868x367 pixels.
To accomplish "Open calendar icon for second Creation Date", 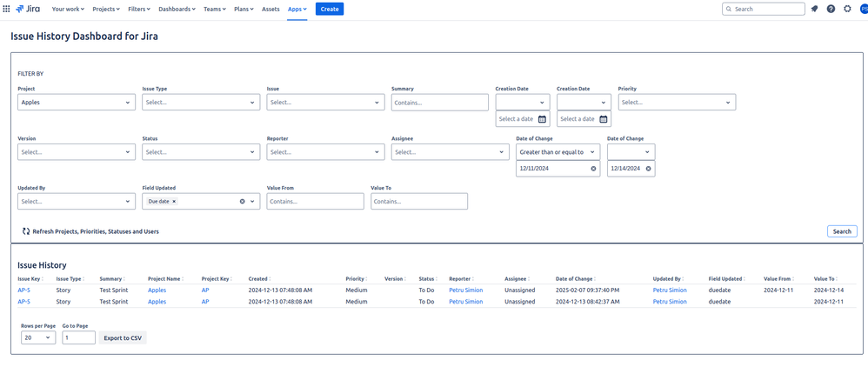I will (x=604, y=119).
